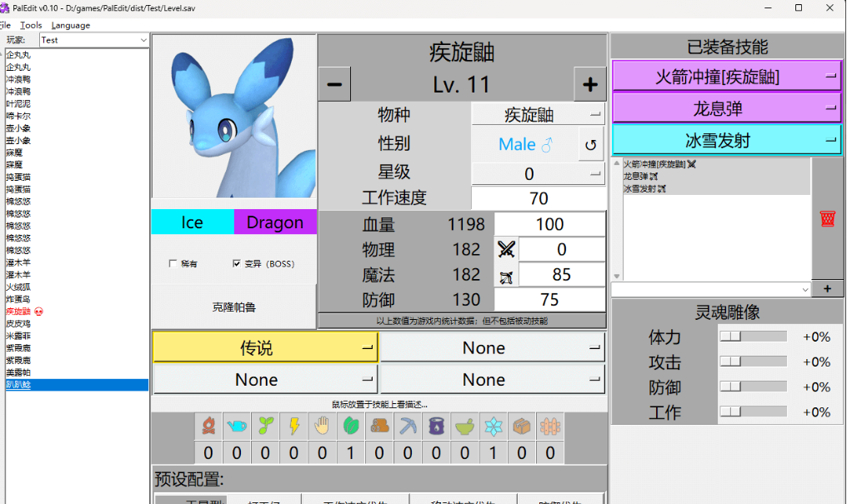Click the red skull icon beside 疾旋鼬
This screenshot has height=504, width=847.
coord(38,312)
